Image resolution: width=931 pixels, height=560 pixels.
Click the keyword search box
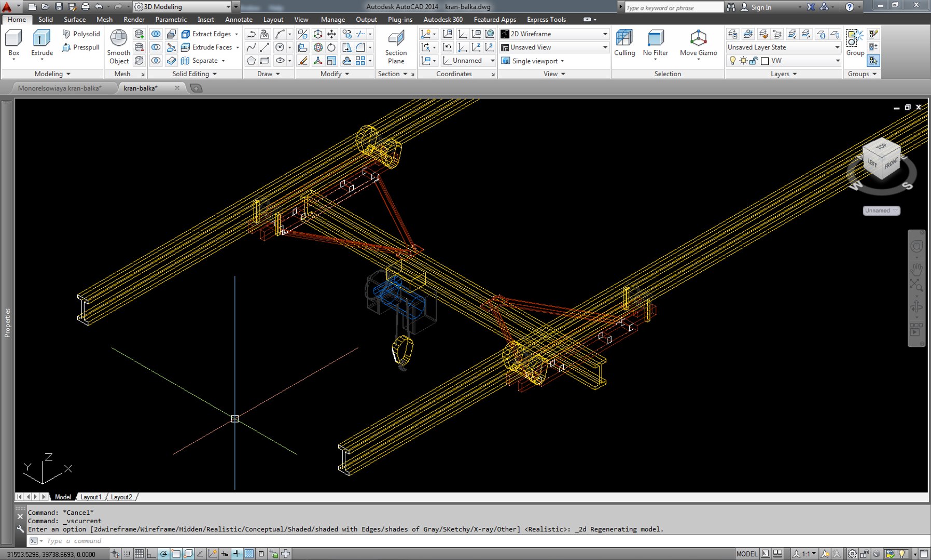click(673, 7)
